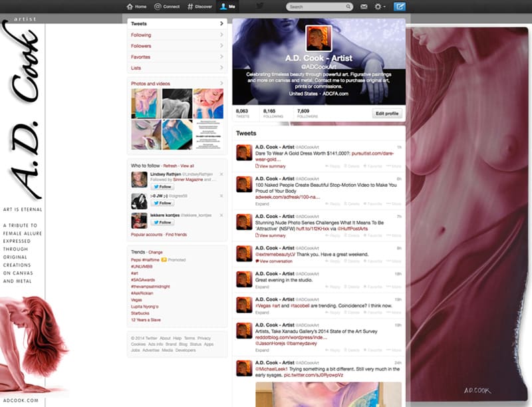Select the Me profile tab

227,7
